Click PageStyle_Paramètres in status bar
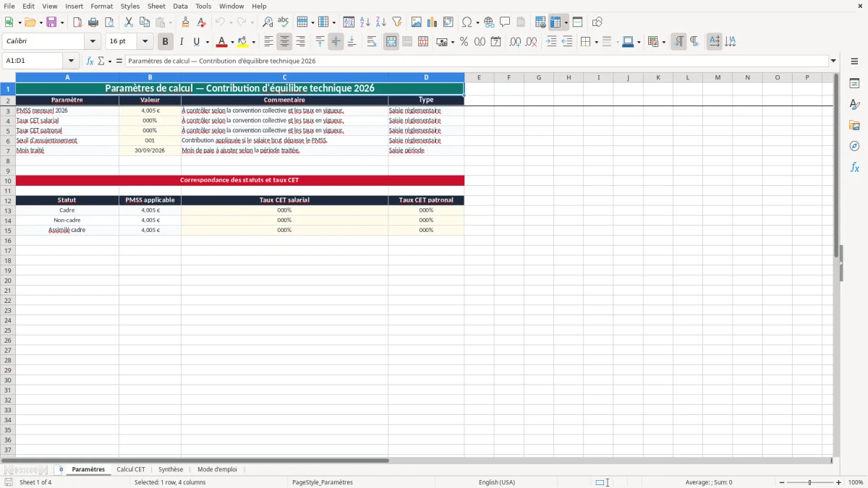The width and height of the screenshot is (868, 488). [x=323, y=482]
